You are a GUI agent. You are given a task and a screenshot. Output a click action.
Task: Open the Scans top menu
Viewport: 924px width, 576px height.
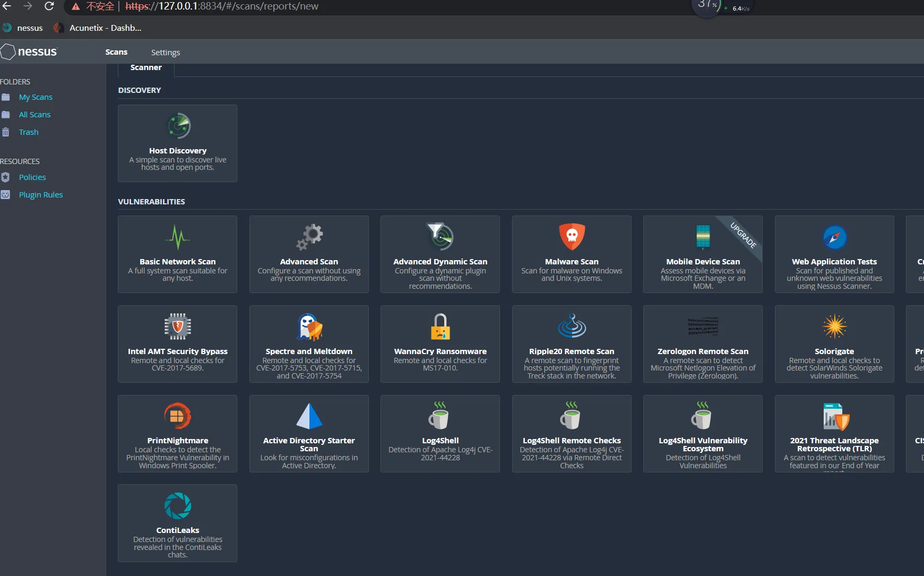coord(116,52)
